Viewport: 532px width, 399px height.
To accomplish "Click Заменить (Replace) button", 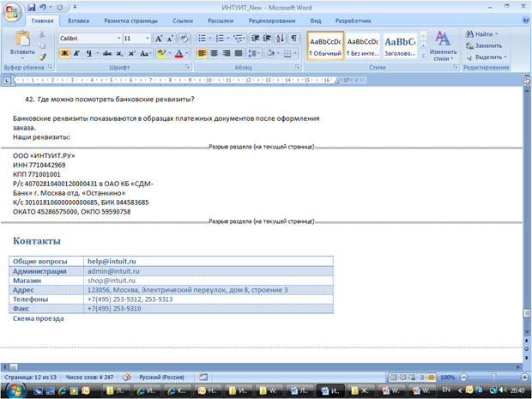I will pos(484,45).
